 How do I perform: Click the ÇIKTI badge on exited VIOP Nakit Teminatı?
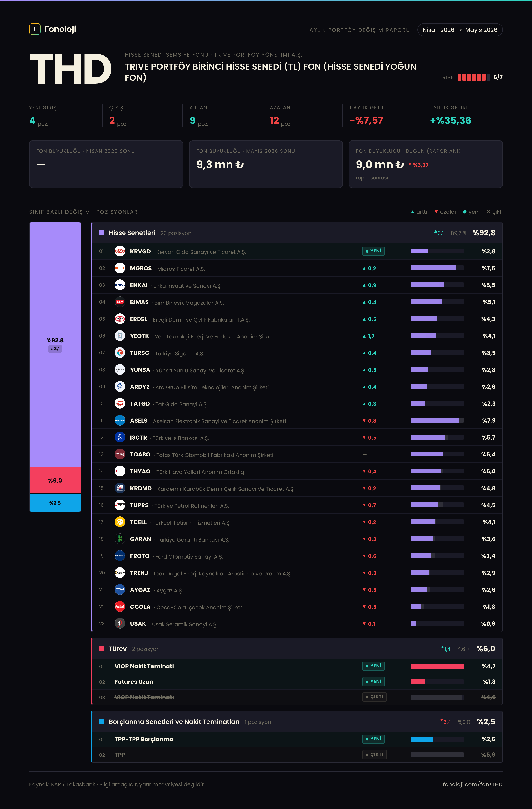tap(374, 697)
